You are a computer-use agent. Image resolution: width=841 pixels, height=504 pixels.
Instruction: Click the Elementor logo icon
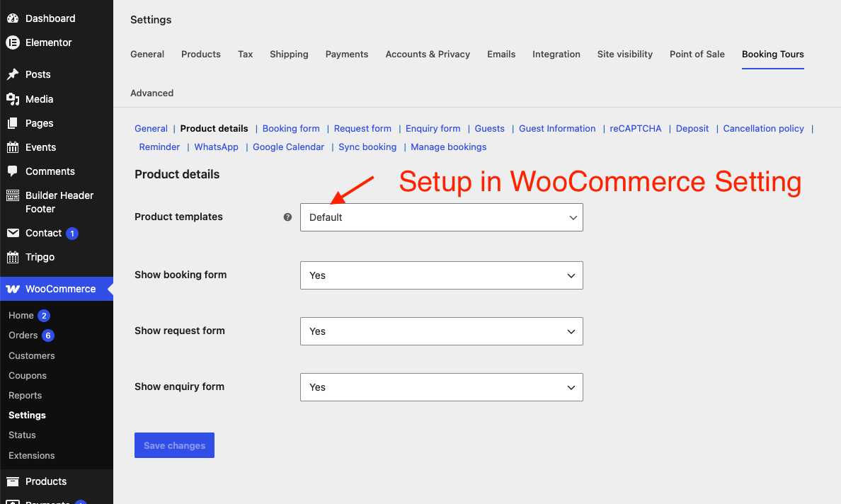(x=13, y=42)
